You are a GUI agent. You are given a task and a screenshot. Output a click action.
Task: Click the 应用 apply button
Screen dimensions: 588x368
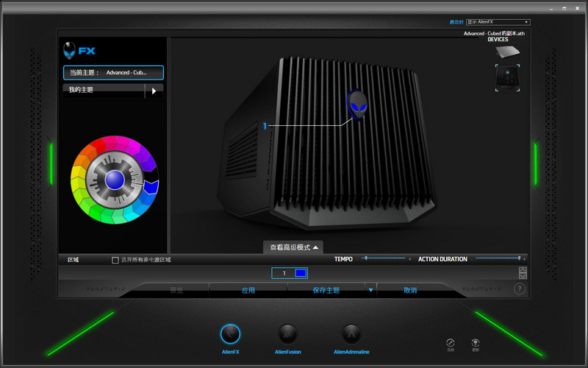248,291
